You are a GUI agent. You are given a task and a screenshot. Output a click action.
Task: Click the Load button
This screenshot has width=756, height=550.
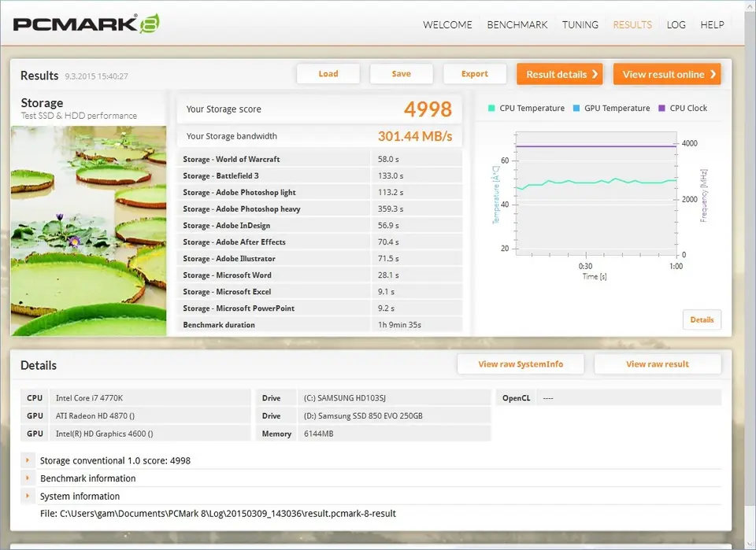pyautogui.click(x=328, y=74)
